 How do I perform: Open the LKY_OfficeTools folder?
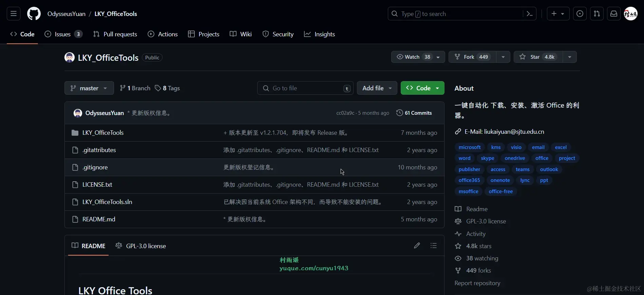point(103,133)
